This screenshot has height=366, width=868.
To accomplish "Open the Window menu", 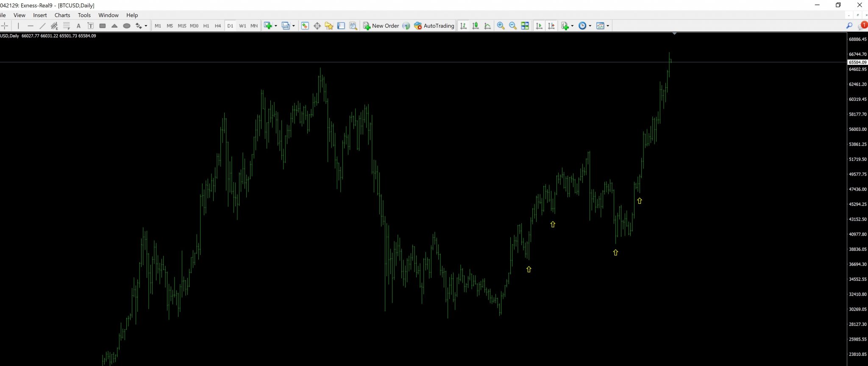I will pos(108,15).
